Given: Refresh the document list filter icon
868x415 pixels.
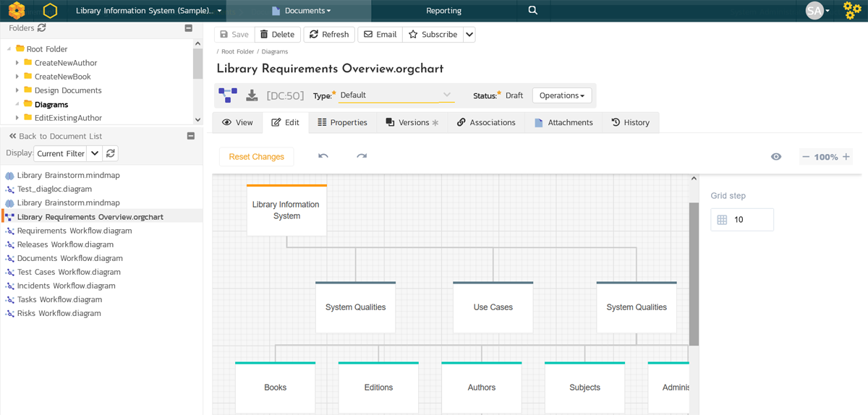Looking at the screenshot, I should (110, 153).
